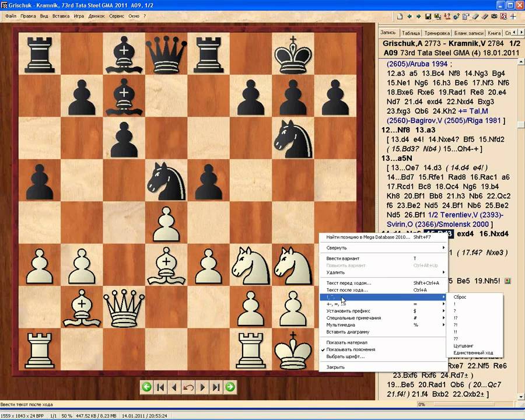Open the Вставка menu

pyautogui.click(x=61, y=16)
